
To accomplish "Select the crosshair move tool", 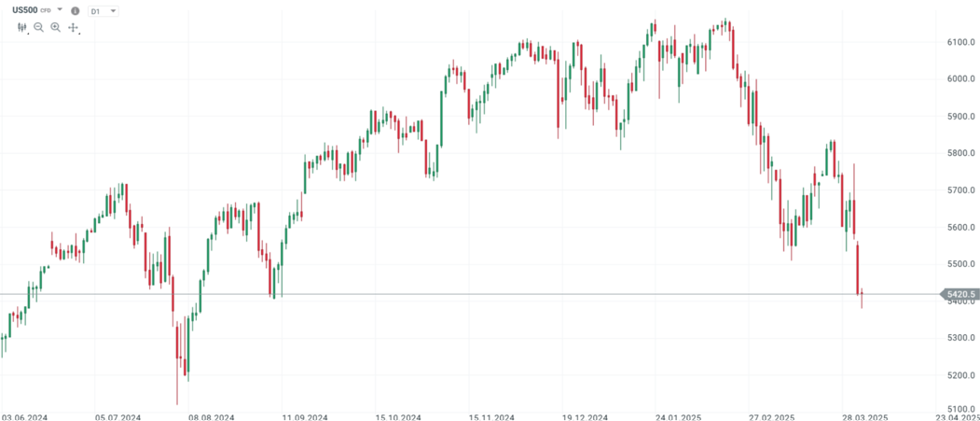I will pos(74,28).
